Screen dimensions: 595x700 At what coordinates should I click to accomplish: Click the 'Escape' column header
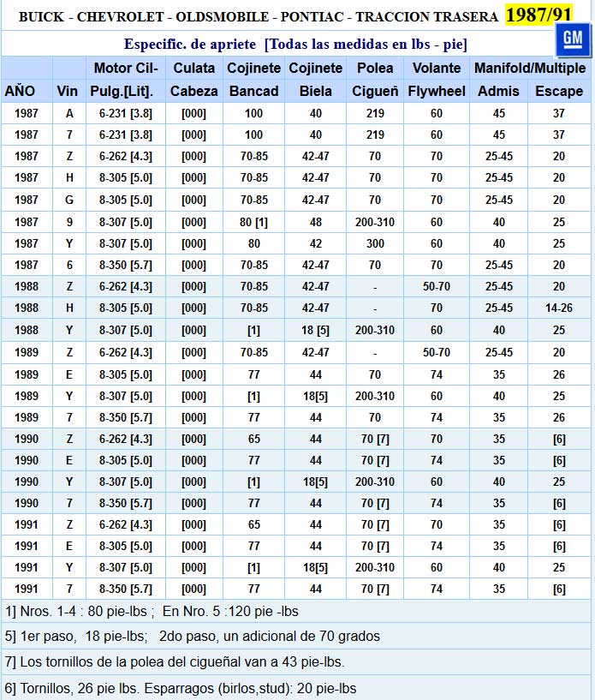[559, 91]
